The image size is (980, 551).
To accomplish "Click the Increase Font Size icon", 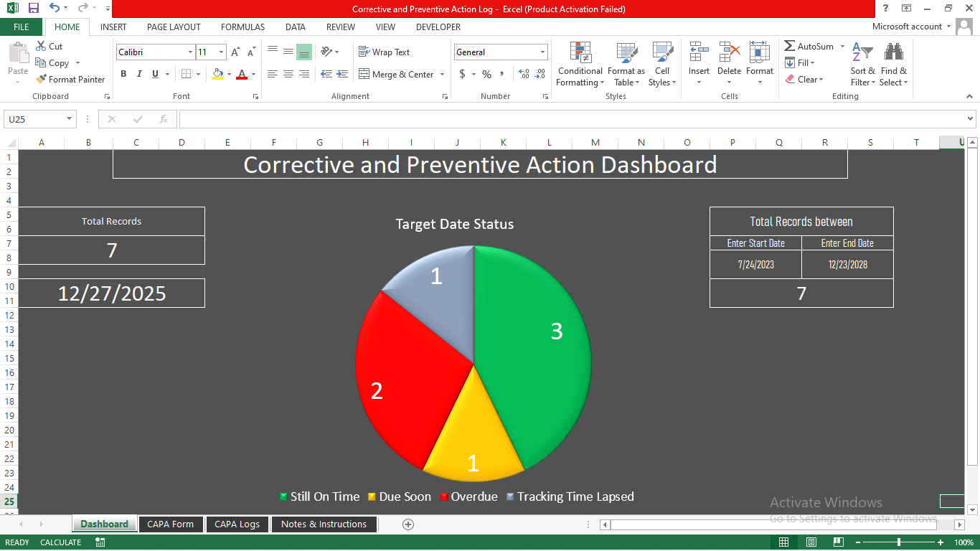I will pos(235,52).
